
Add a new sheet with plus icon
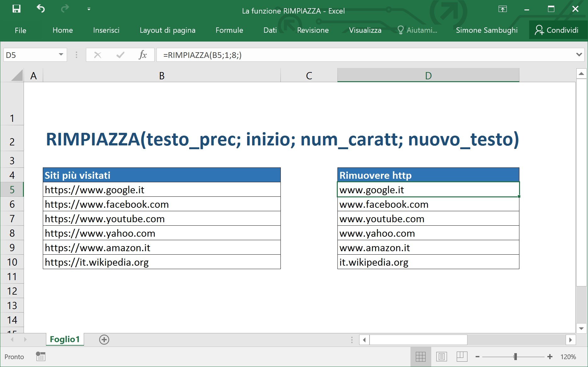104,340
